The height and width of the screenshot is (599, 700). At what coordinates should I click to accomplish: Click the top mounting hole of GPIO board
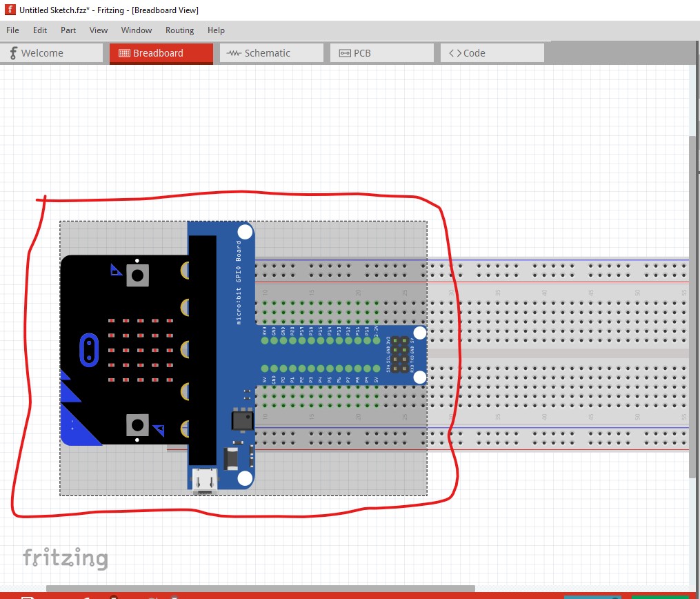coord(245,232)
